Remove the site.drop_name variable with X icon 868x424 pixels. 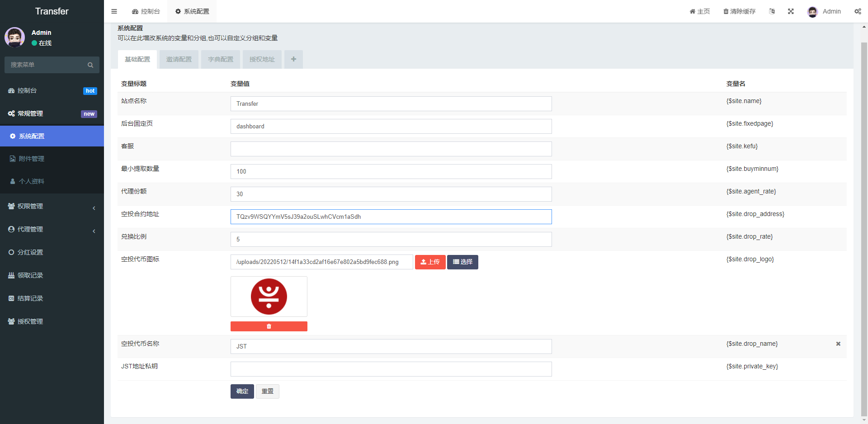coord(838,344)
